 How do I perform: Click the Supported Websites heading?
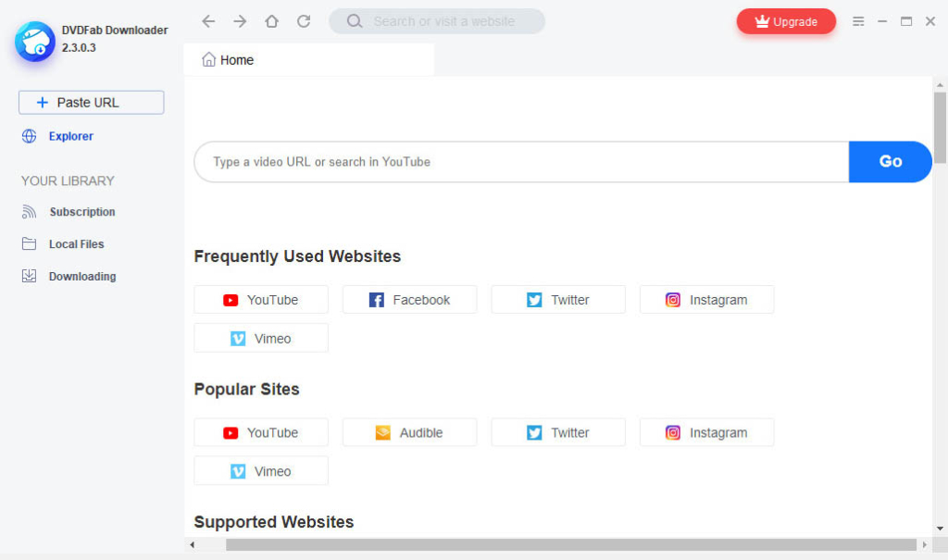[274, 522]
